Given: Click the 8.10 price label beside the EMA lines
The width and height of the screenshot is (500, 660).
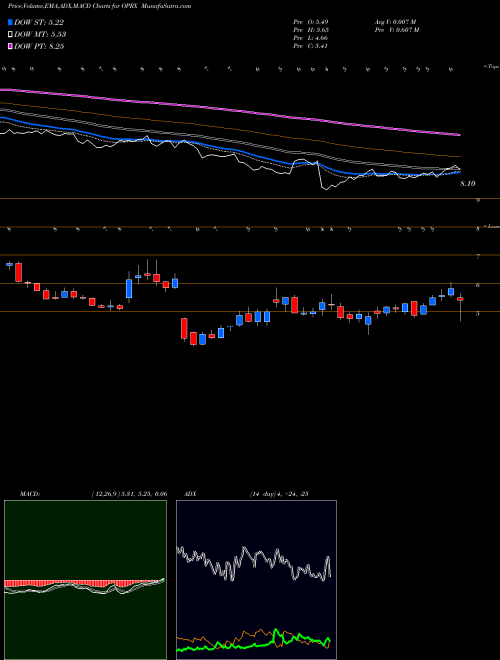Looking at the screenshot, I should click(468, 184).
